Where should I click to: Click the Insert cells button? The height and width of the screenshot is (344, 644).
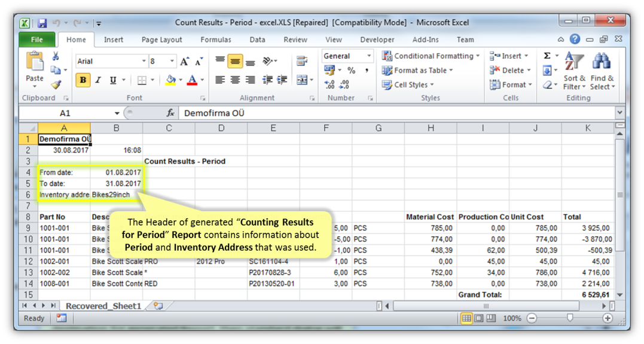click(x=509, y=56)
